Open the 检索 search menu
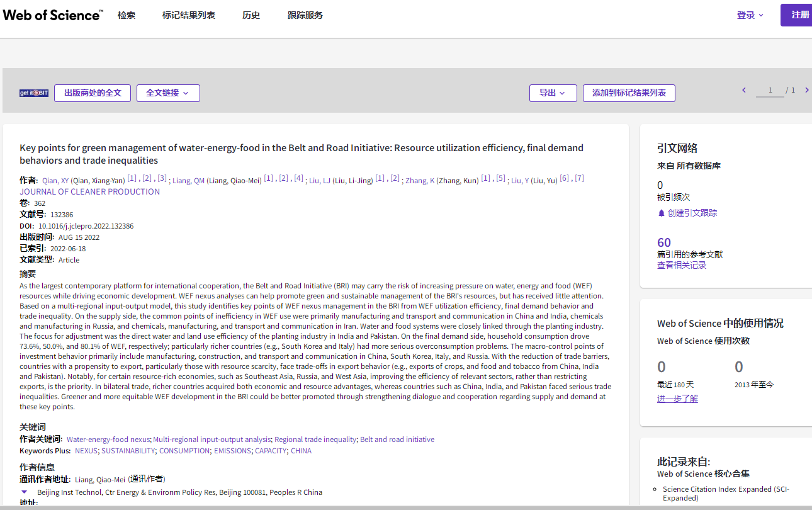The height and width of the screenshot is (510, 812). pos(126,15)
